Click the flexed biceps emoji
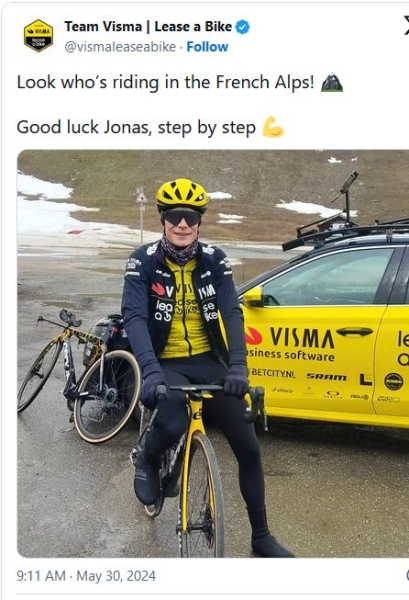 (273, 127)
